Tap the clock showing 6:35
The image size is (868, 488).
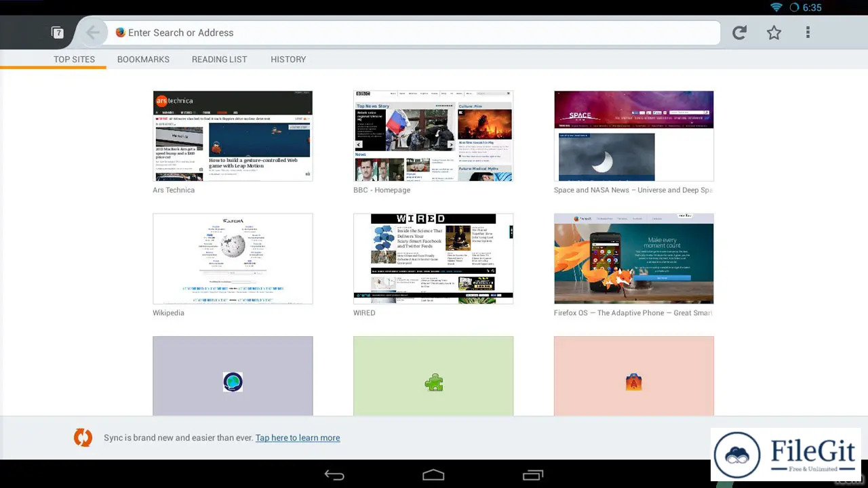(812, 7)
